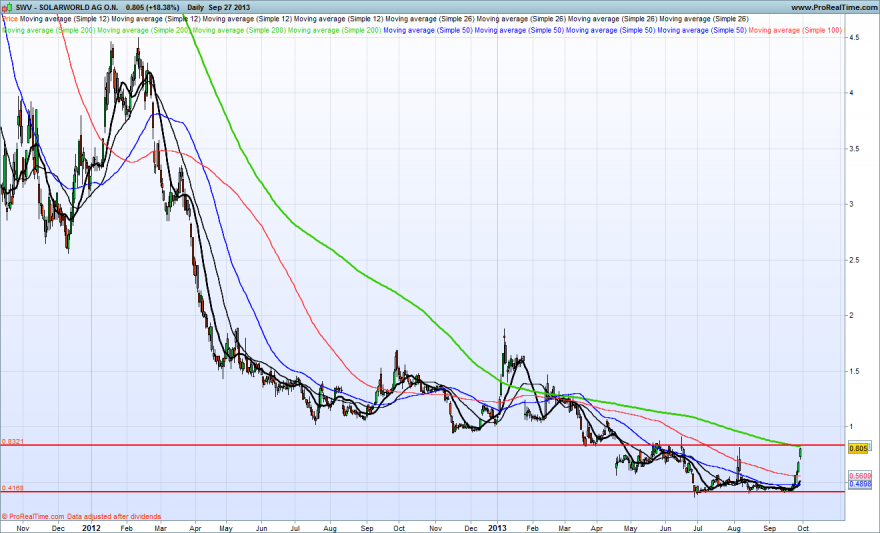Click the 4.5 level on price axis
The image size is (880, 533).
click(855, 38)
